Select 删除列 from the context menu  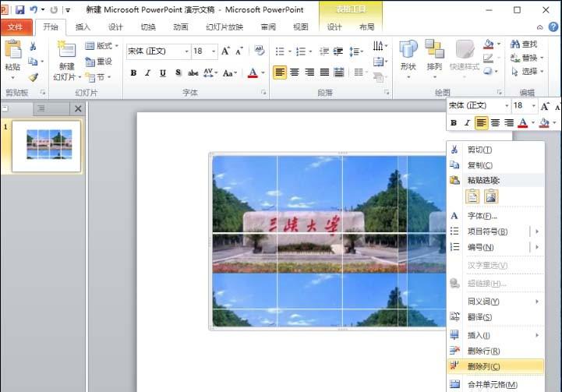coord(484,366)
